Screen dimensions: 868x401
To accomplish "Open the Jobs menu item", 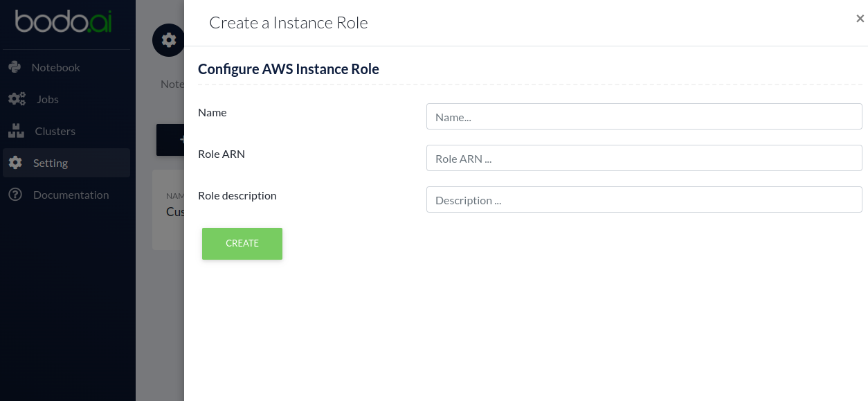I will coord(66,99).
